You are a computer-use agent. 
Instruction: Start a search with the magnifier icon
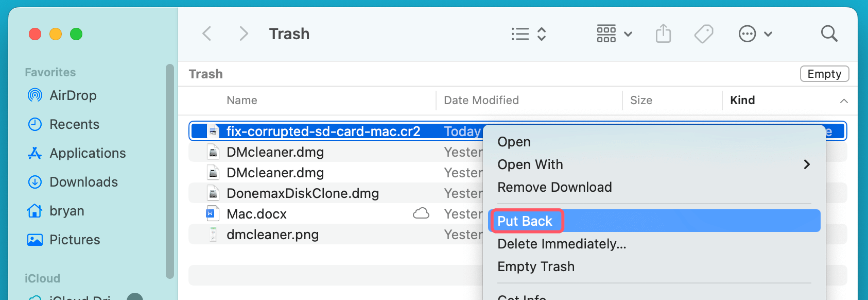coord(829,34)
